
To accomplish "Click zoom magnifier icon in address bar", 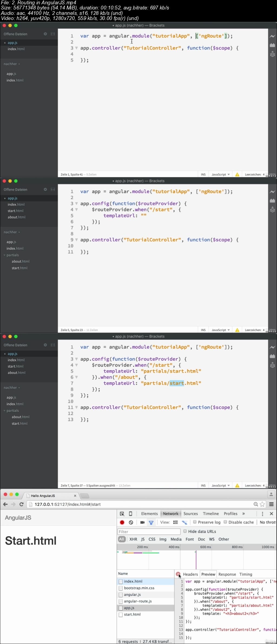I will 256,504.
